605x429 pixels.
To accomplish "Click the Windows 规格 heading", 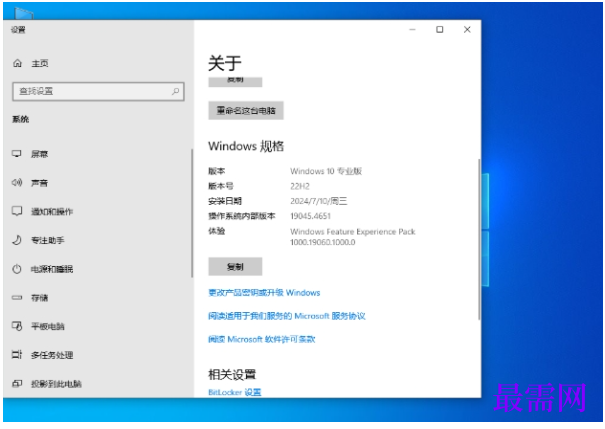I will tap(246, 146).
